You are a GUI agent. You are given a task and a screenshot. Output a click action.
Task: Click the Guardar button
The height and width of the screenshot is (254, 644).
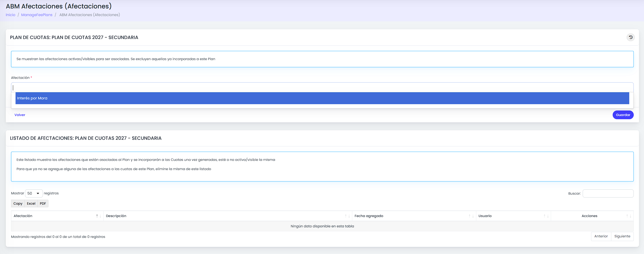coord(623,115)
